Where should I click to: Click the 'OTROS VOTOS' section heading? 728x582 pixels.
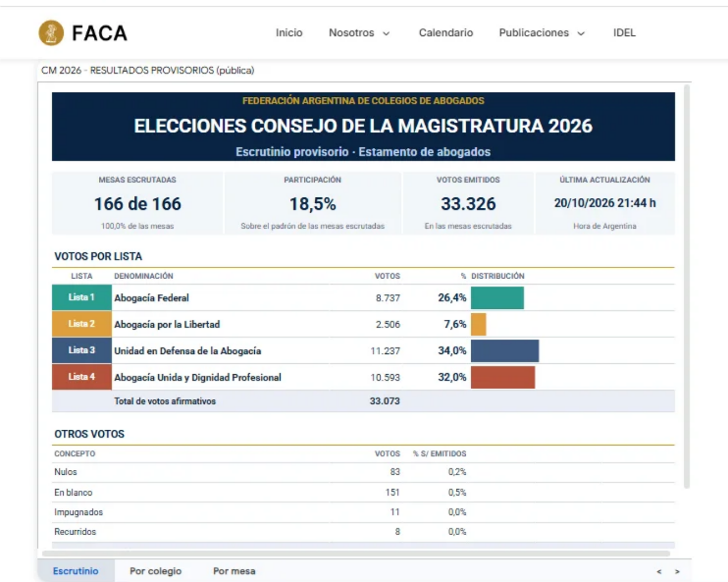tap(89, 434)
